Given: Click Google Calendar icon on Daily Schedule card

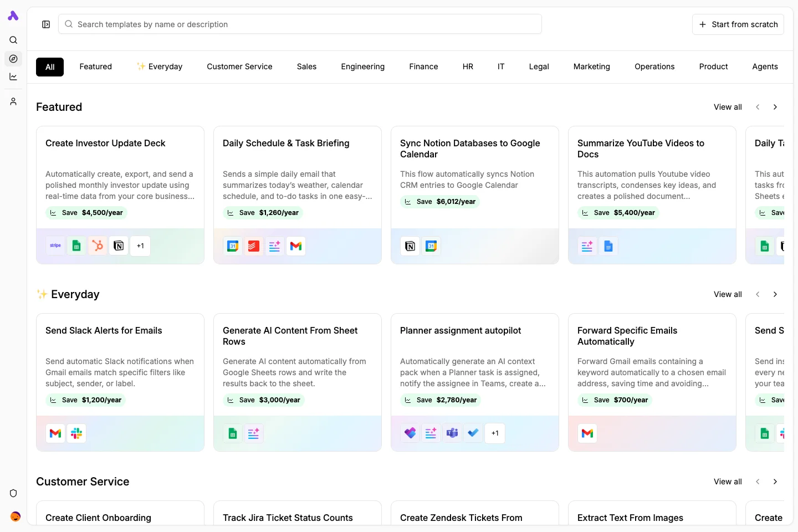Looking at the screenshot, I should point(233,245).
